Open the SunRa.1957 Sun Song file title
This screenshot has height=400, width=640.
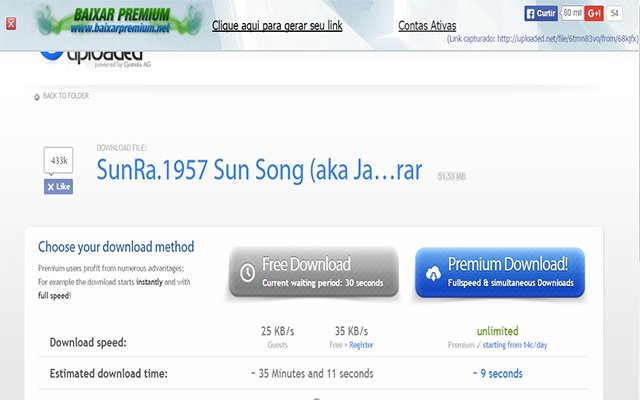259,170
